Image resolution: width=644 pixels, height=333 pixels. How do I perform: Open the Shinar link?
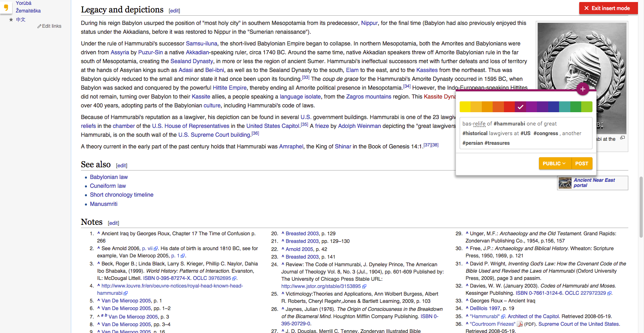pos(343,146)
